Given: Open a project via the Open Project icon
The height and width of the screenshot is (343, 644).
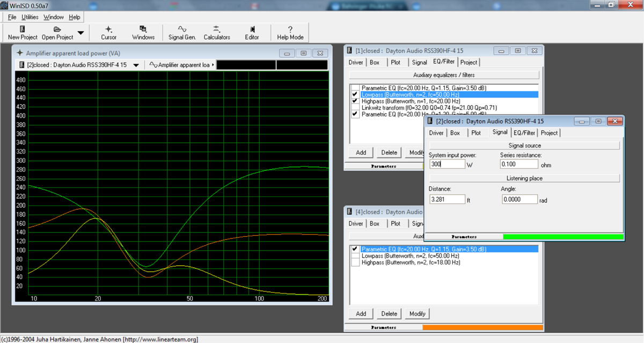Looking at the screenshot, I should pos(57,33).
